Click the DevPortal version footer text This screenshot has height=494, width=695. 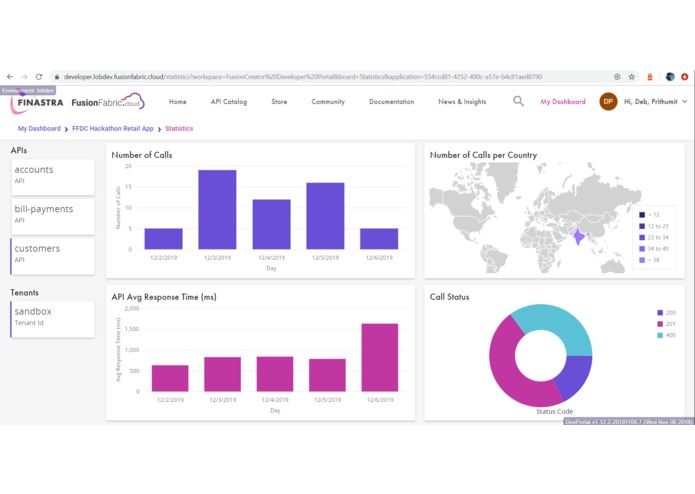pyautogui.click(x=629, y=422)
